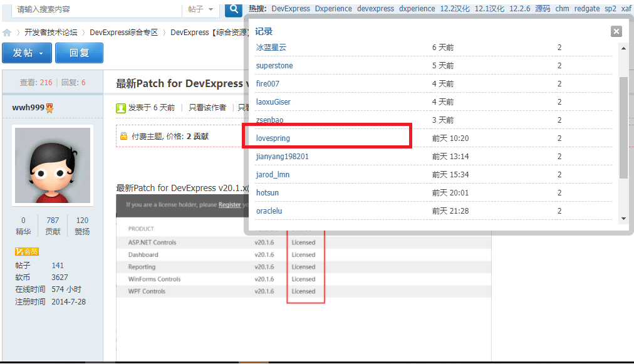Click the records list scroll-up arrow

[623, 48]
